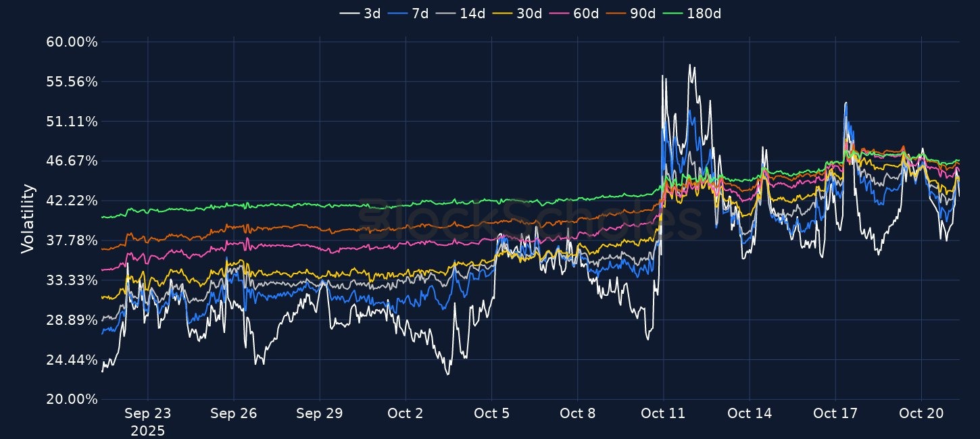Select the Oct 5 date tick
Image resolution: width=980 pixels, height=439 pixels.
[x=491, y=414]
